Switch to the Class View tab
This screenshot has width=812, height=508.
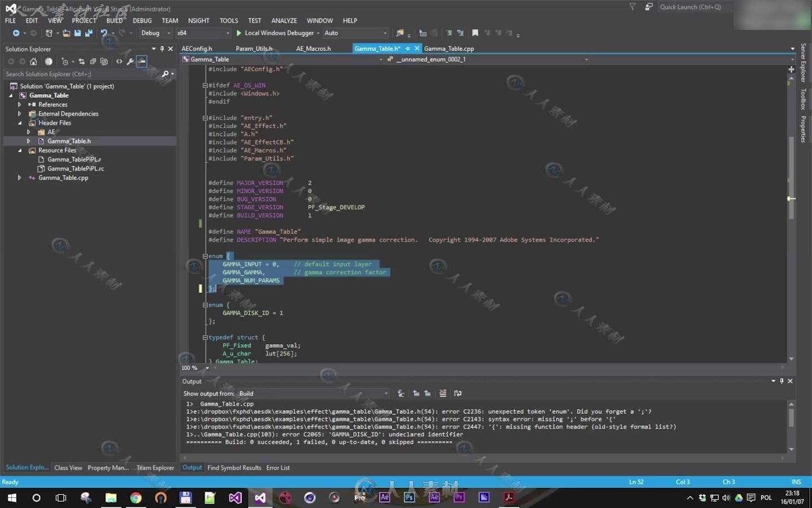[x=68, y=468]
